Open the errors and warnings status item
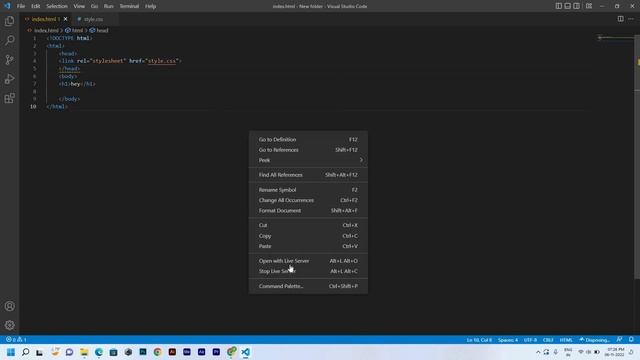The width and height of the screenshot is (640, 360). coord(16,340)
